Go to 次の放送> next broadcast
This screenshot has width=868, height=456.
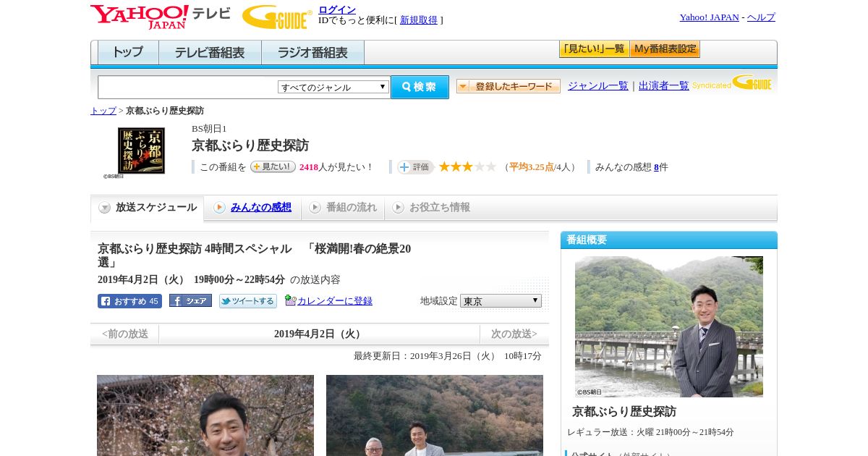point(514,334)
